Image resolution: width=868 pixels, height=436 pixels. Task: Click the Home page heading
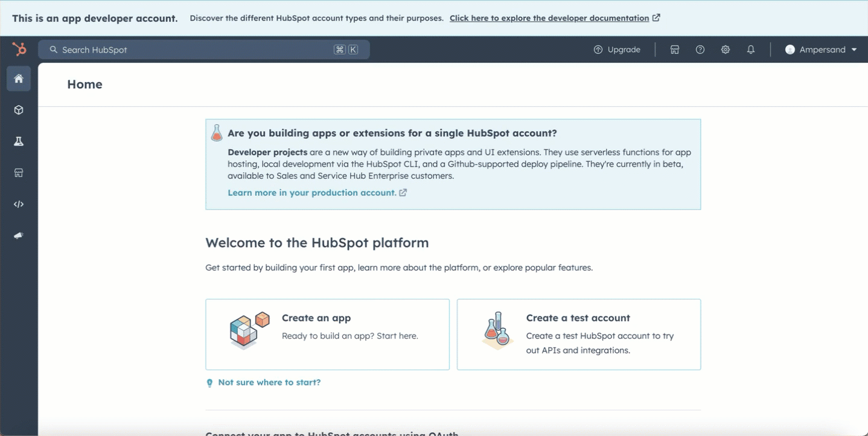[85, 85]
